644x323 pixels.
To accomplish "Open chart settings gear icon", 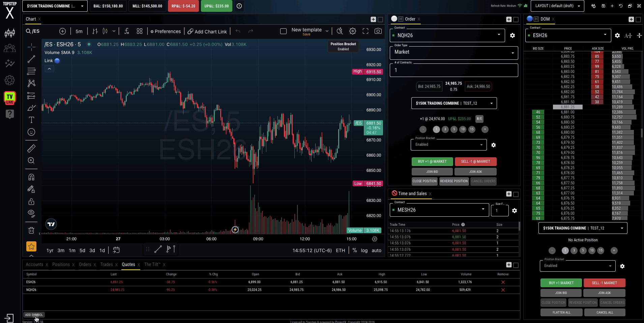I will click(352, 31).
